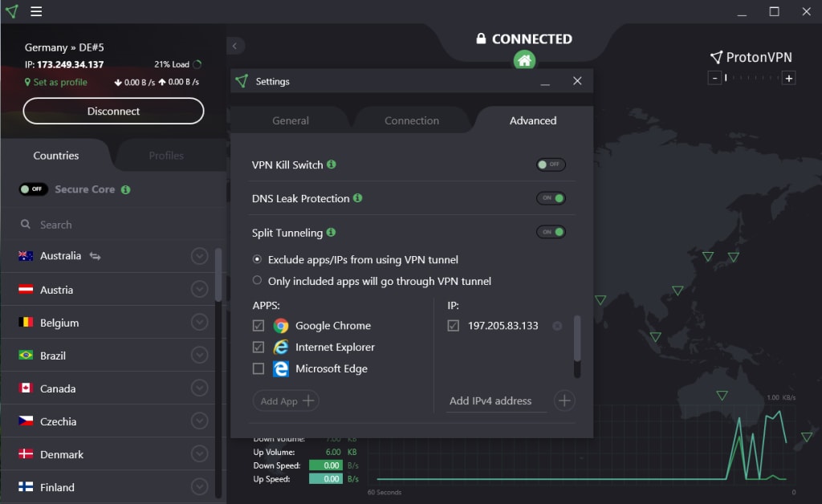Expand the Australia server list
This screenshot has height=504, width=822.
click(x=199, y=256)
